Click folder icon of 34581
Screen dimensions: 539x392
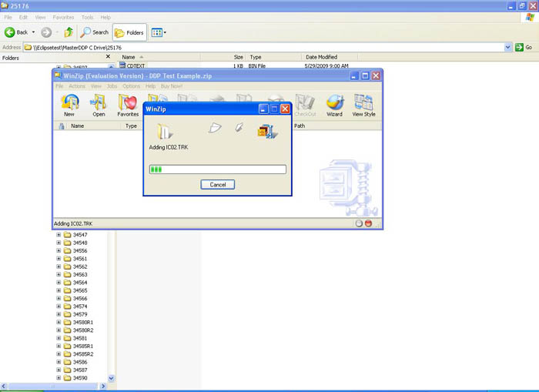68,338
